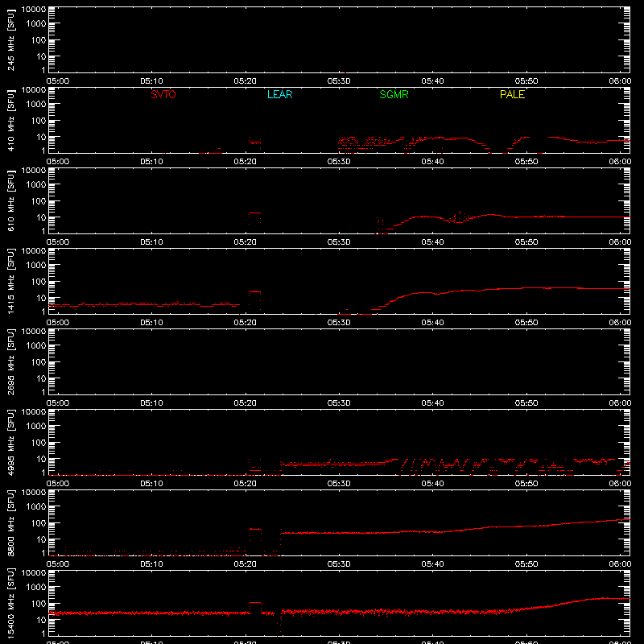
Task: Click the 05:21 burst plateau in 15400 MHz panel
Action: (x=255, y=603)
